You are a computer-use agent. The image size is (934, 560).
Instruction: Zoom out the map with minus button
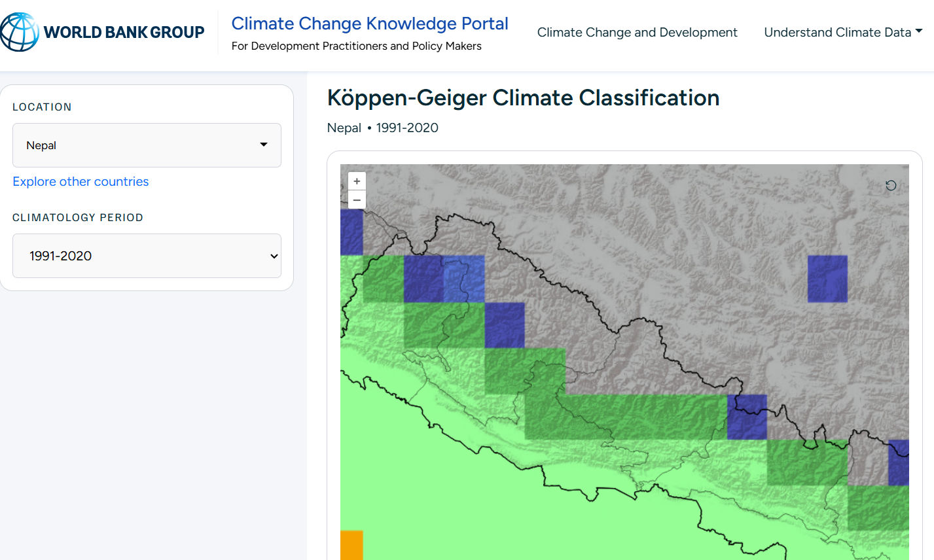point(357,200)
